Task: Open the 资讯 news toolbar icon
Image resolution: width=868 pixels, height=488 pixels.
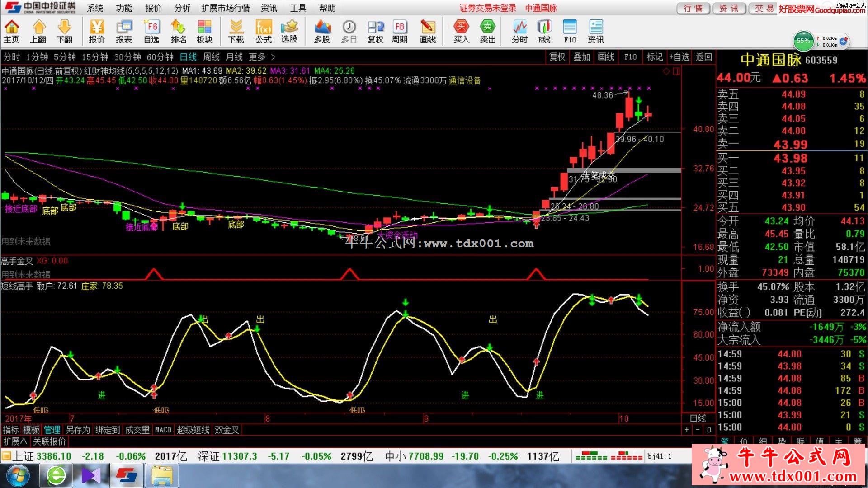Action: [596, 32]
